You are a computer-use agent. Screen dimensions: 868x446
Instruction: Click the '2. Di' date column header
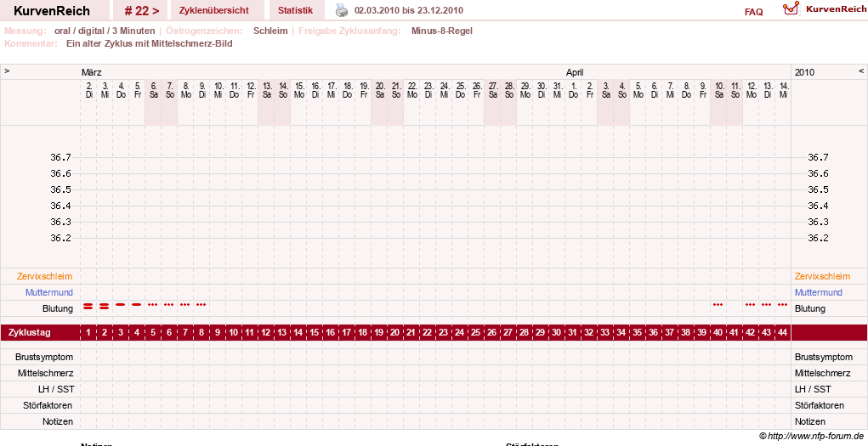click(88, 90)
